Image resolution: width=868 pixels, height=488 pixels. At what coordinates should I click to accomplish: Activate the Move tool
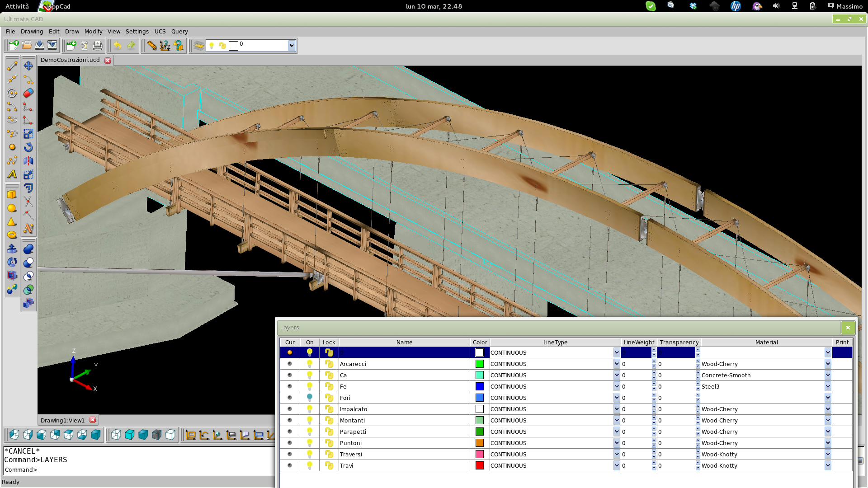(x=28, y=66)
